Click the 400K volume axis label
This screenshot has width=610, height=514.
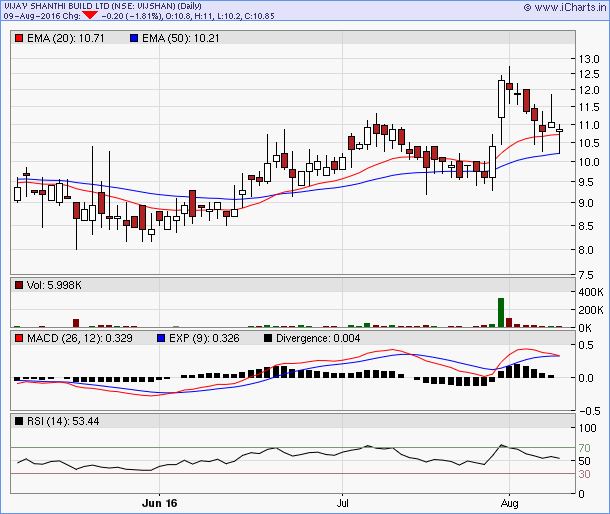[x=591, y=292]
